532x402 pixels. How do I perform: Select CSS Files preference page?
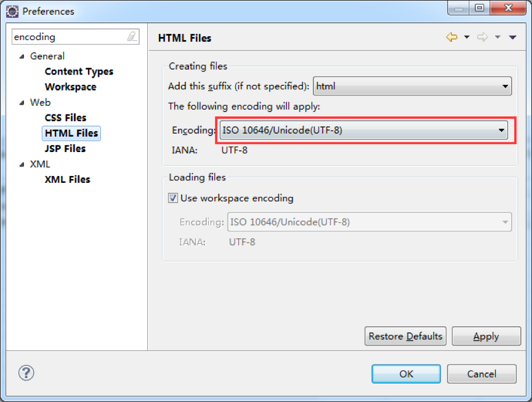coord(65,118)
